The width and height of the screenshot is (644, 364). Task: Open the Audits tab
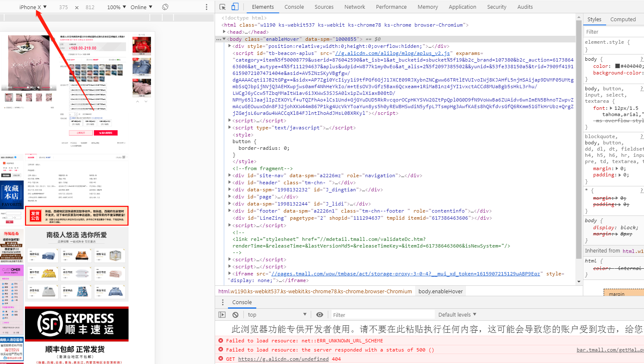(x=525, y=7)
